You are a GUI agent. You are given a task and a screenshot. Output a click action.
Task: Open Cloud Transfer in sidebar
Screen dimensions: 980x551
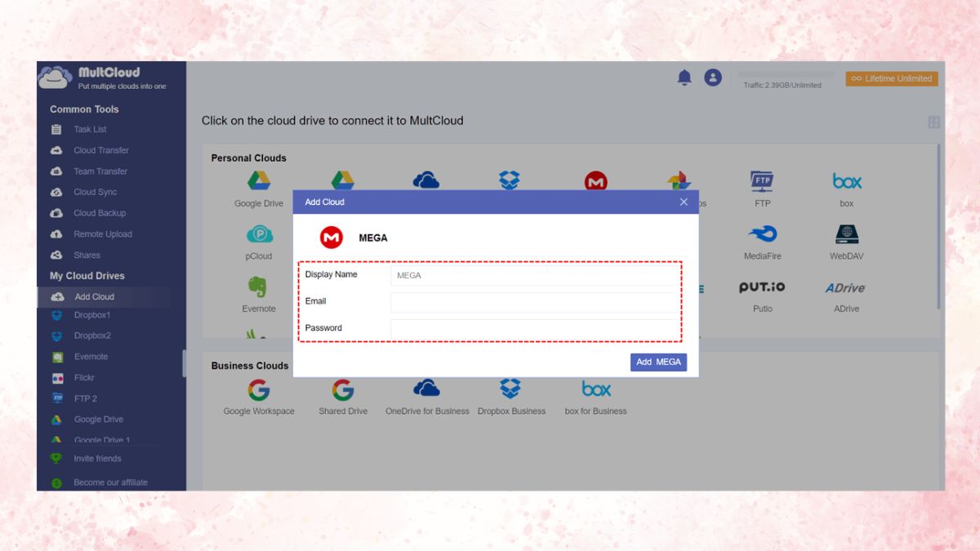101,150
